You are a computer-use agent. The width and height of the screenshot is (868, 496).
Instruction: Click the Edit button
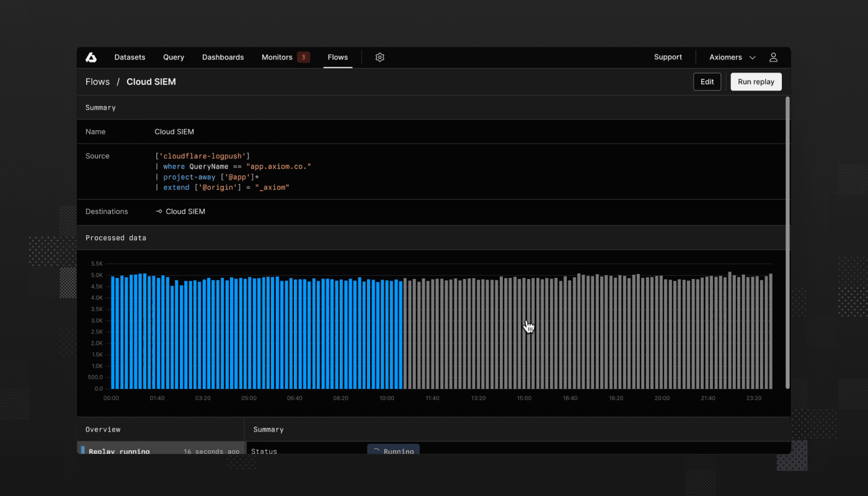coord(707,82)
